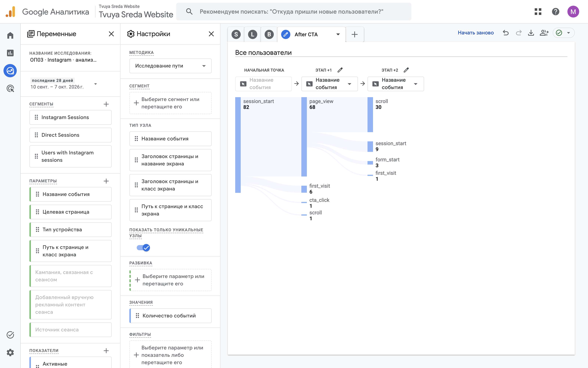Click exploration name ОП03 · Instagram
The width and height of the screenshot is (588, 368).
coord(63,60)
